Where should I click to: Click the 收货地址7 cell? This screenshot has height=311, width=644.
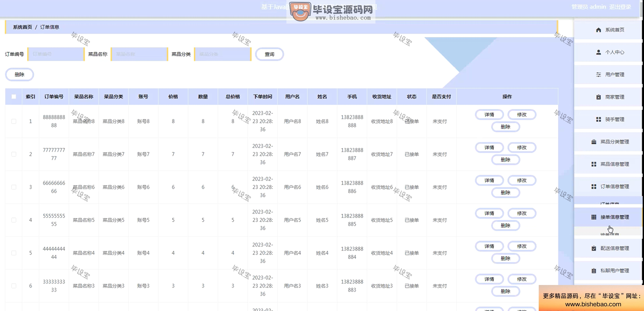coord(382,154)
